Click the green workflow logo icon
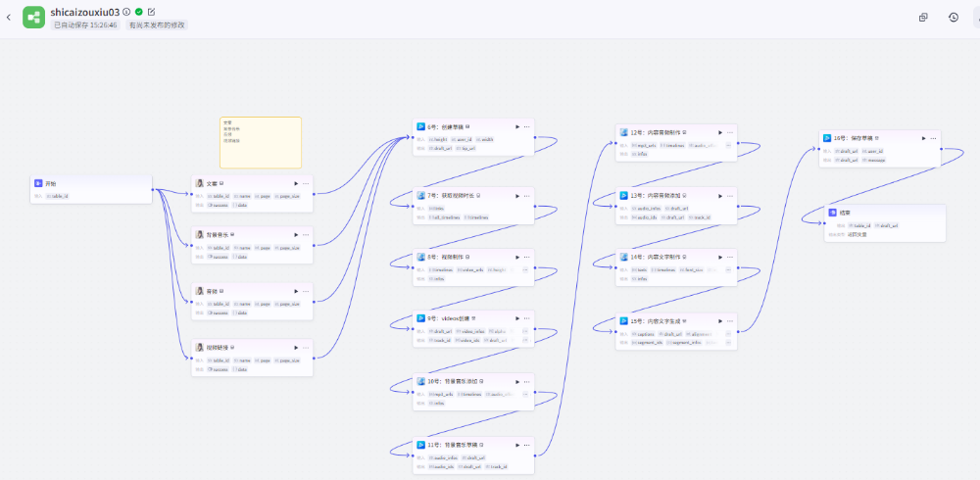This screenshot has height=480, width=980. [33, 18]
